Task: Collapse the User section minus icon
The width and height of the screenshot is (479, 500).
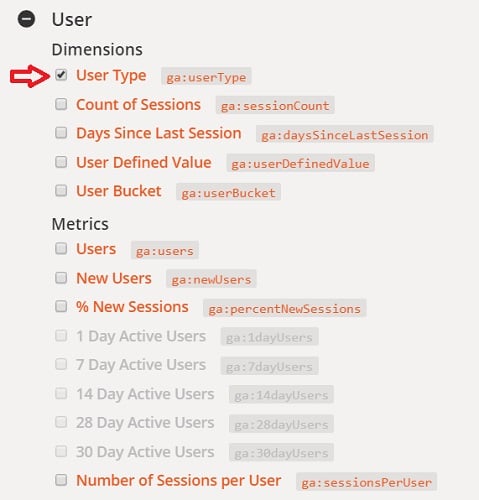Action: click(26, 19)
